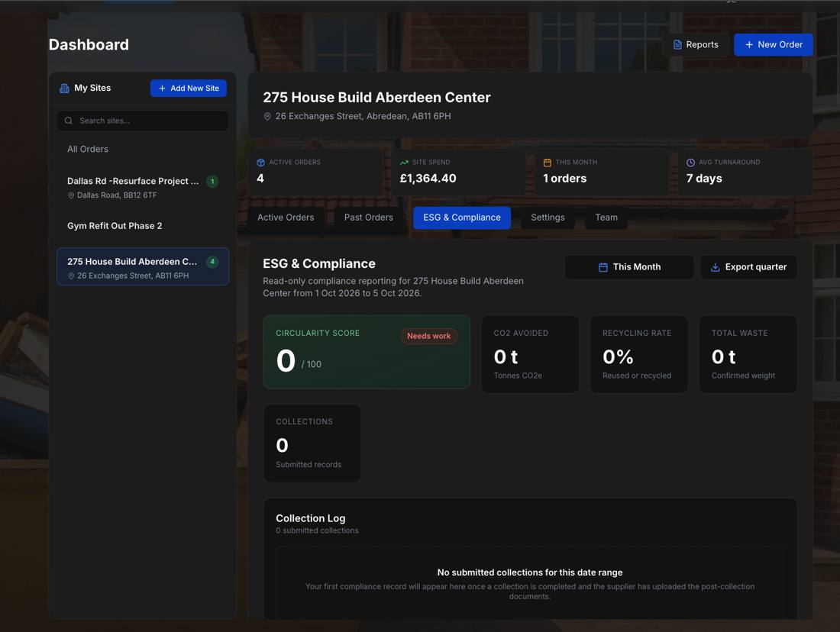Image resolution: width=840 pixels, height=632 pixels.
Task: Click the calendar icon in This Month filter
Action: [603, 266]
